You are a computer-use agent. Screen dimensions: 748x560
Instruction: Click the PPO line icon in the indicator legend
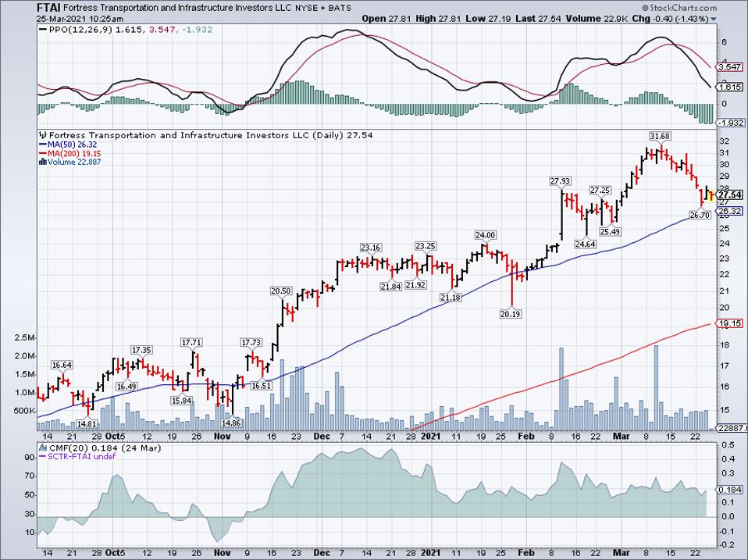pyautogui.click(x=43, y=30)
